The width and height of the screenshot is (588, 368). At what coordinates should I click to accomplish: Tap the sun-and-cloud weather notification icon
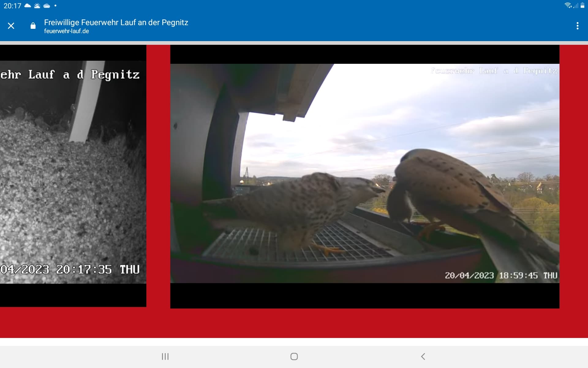pos(37,6)
